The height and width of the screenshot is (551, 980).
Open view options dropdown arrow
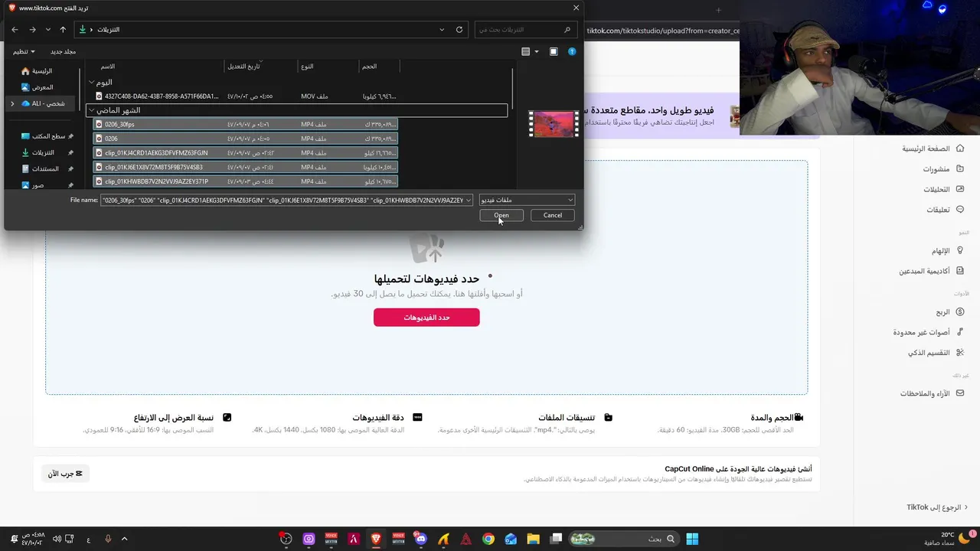coord(536,51)
